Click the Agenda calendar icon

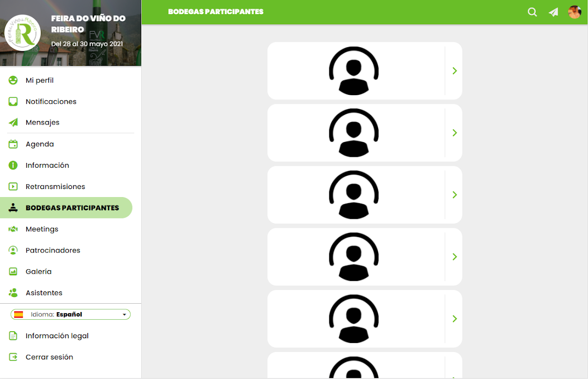coord(13,144)
